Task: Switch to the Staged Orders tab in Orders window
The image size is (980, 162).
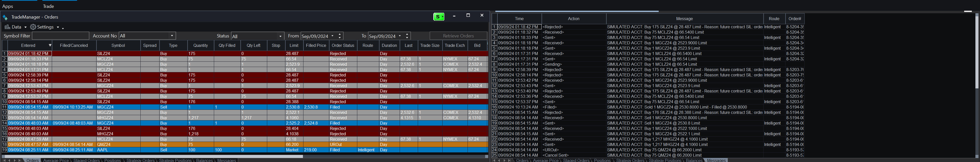Action: [x=86, y=160]
